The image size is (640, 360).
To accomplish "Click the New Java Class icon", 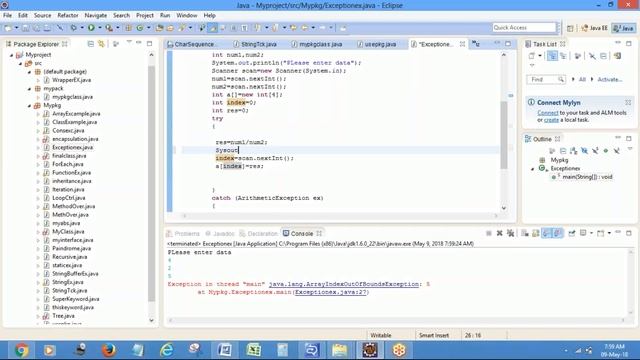I will 140,28.
